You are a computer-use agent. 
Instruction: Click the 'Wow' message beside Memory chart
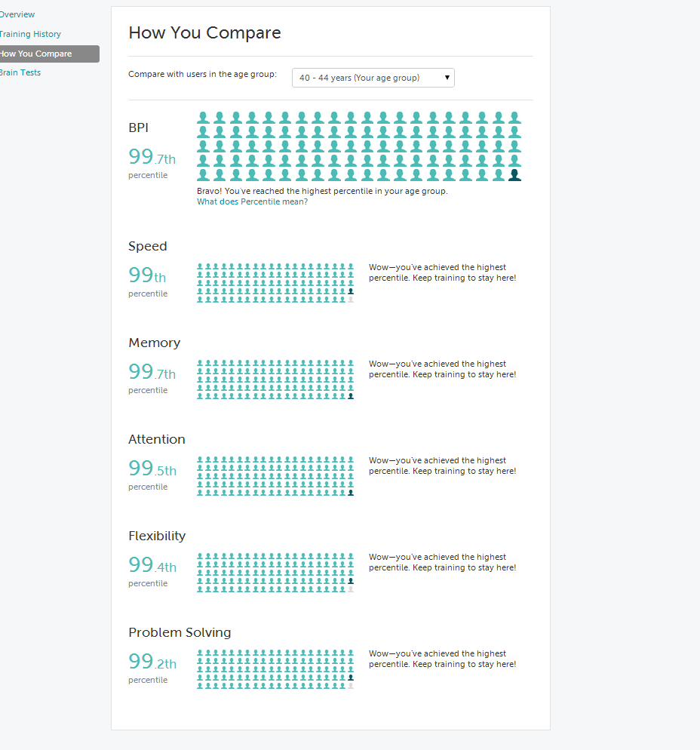pyautogui.click(x=442, y=369)
